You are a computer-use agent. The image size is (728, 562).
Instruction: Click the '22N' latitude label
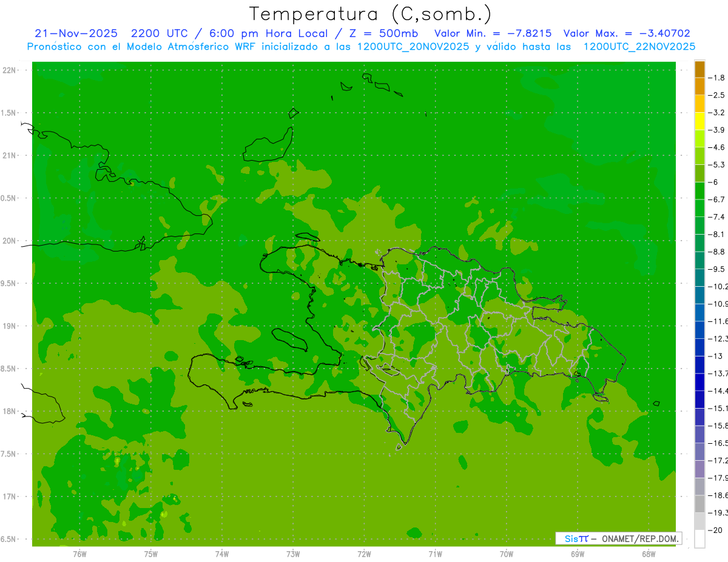9,70
